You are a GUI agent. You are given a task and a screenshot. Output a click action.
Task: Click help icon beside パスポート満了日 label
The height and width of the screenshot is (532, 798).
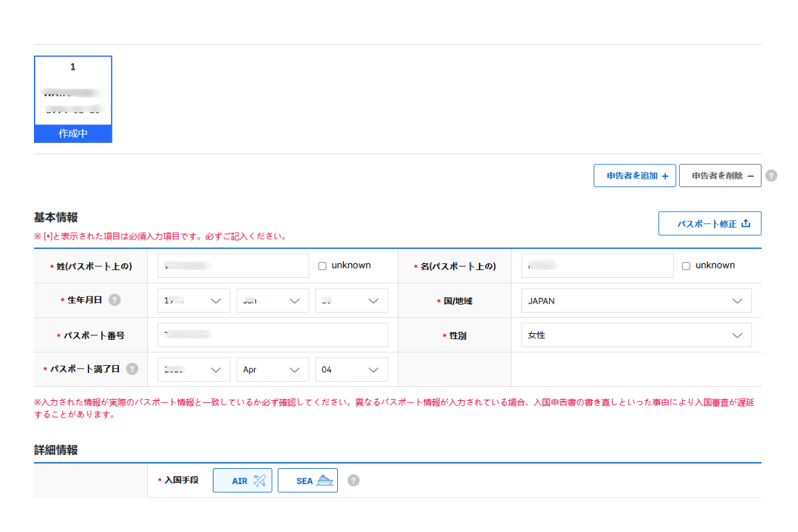[132, 369]
